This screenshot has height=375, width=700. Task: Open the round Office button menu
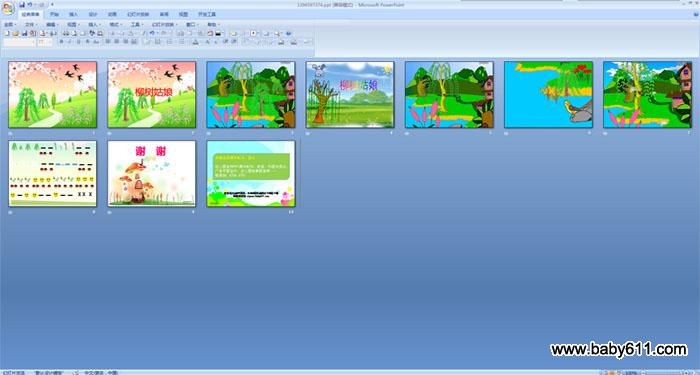pyautogui.click(x=8, y=8)
